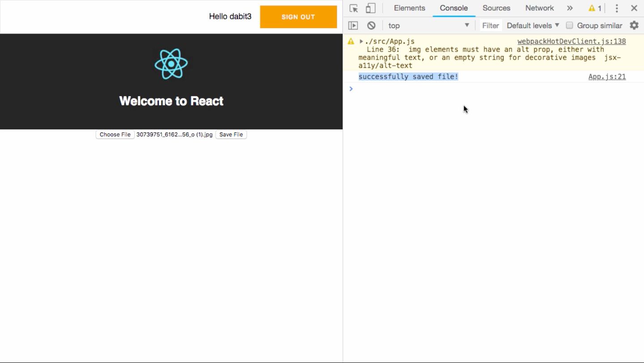Click the warning count indicator icon
This screenshot has height=363, width=644.
coord(595,8)
